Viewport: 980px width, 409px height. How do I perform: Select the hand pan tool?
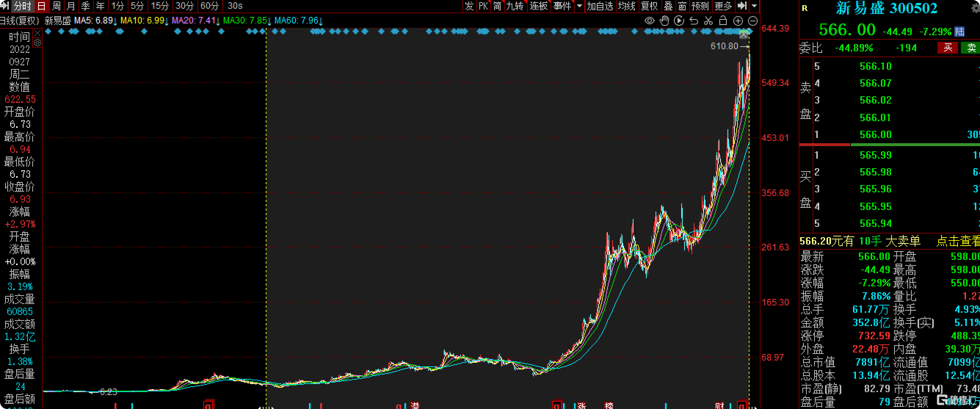click(x=664, y=21)
